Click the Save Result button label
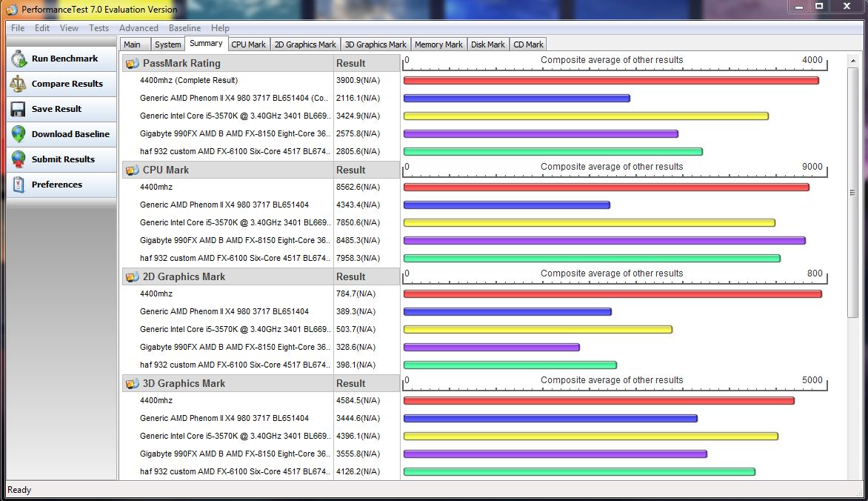The height and width of the screenshot is (501, 868). 56,109
